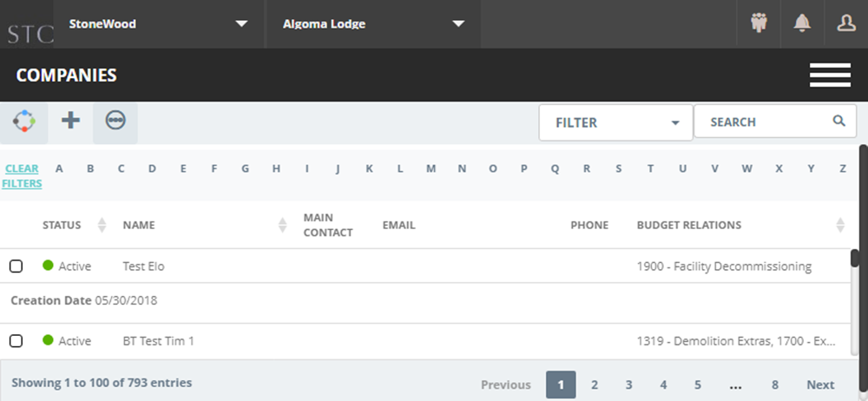Open the user profile icon
This screenshot has height=401, width=868.
pos(845,23)
